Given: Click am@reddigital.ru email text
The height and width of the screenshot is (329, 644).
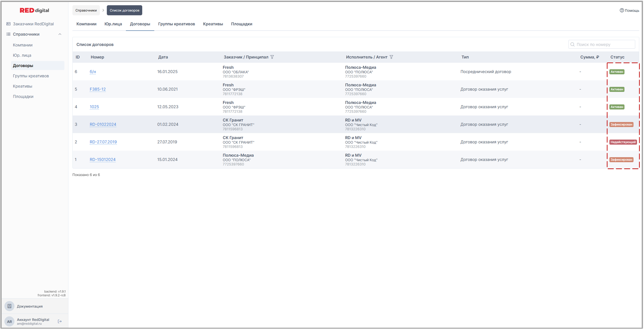Looking at the screenshot, I should tap(29, 324).
